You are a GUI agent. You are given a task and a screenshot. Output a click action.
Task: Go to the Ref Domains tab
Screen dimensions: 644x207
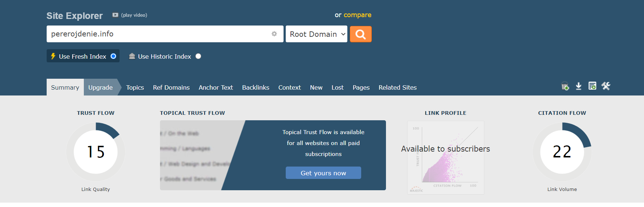coord(171,87)
